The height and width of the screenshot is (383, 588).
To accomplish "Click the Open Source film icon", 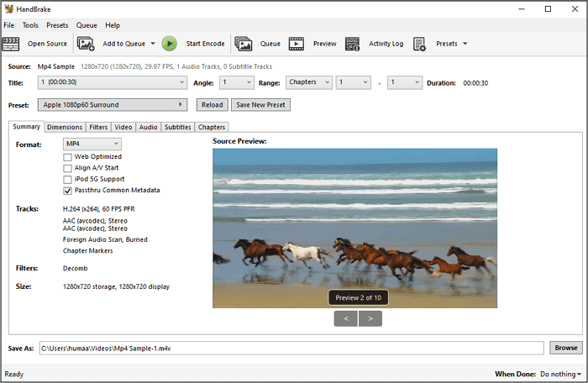I will point(12,44).
